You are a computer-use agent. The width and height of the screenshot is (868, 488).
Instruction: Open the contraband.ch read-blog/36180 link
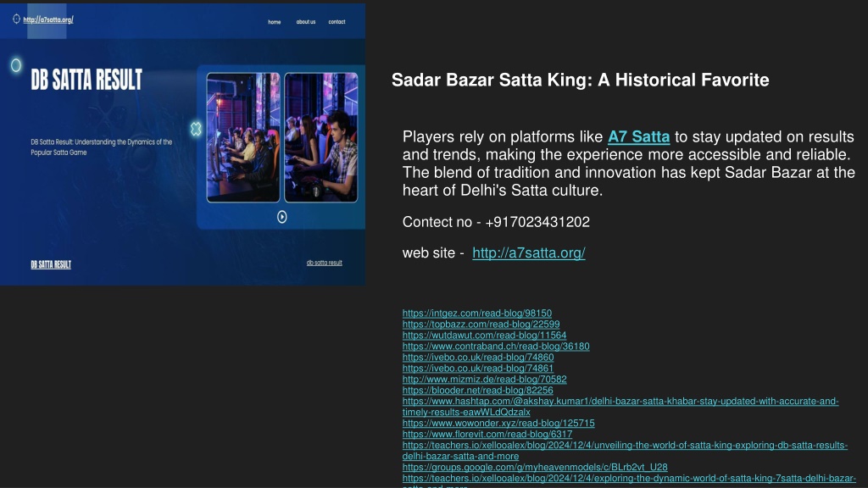coord(496,347)
